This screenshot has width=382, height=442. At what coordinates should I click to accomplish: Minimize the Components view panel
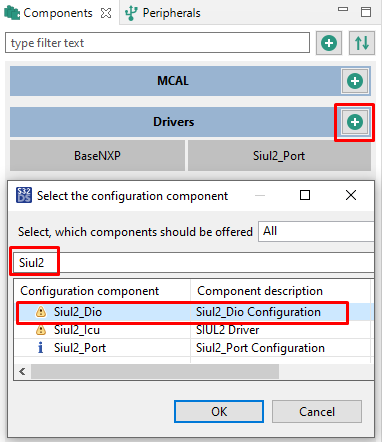(343, 9)
